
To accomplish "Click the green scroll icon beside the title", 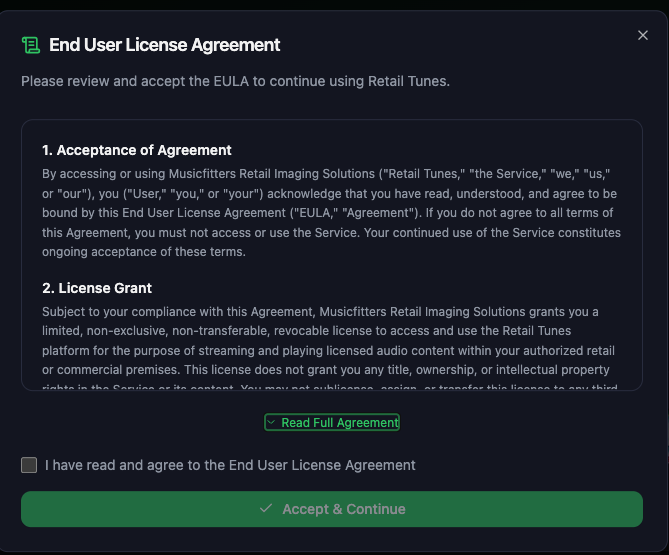I will [x=31, y=45].
